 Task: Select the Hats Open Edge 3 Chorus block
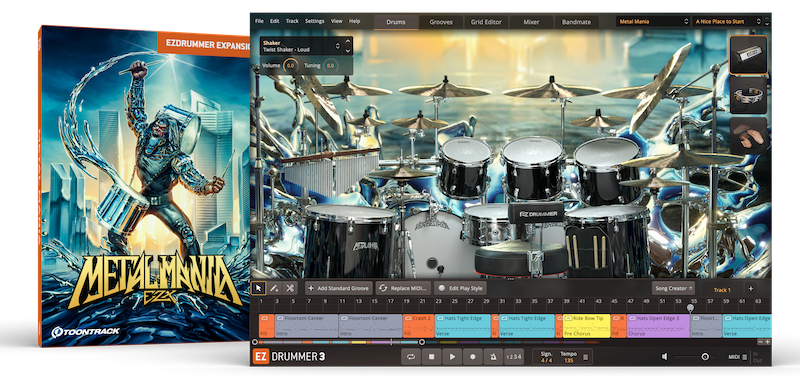(x=659, y=326)
